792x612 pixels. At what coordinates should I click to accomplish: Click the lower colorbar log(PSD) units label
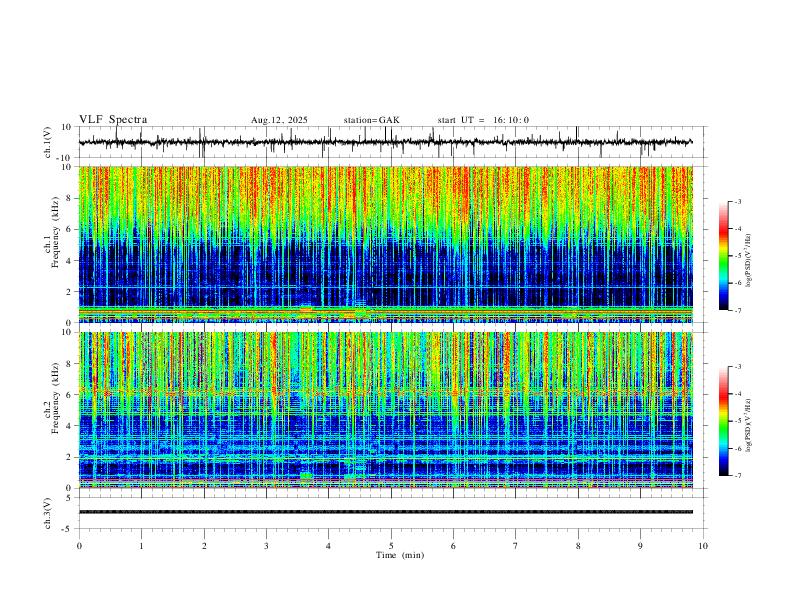click(749, 425)
